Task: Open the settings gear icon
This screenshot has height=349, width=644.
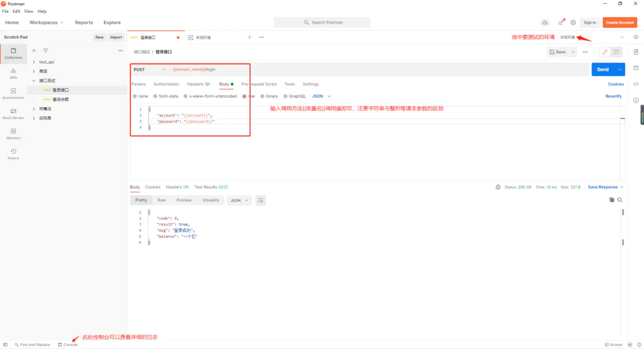Action: tap(573, 23)
